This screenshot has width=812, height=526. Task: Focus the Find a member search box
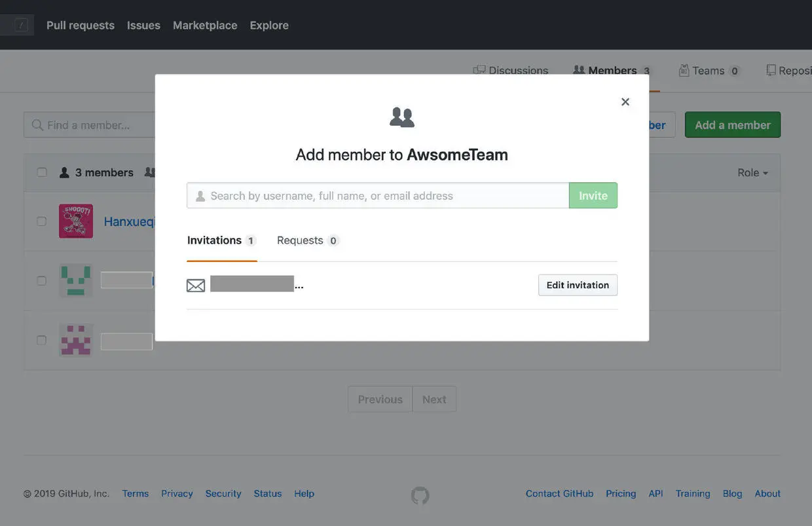tap(89, 124)
